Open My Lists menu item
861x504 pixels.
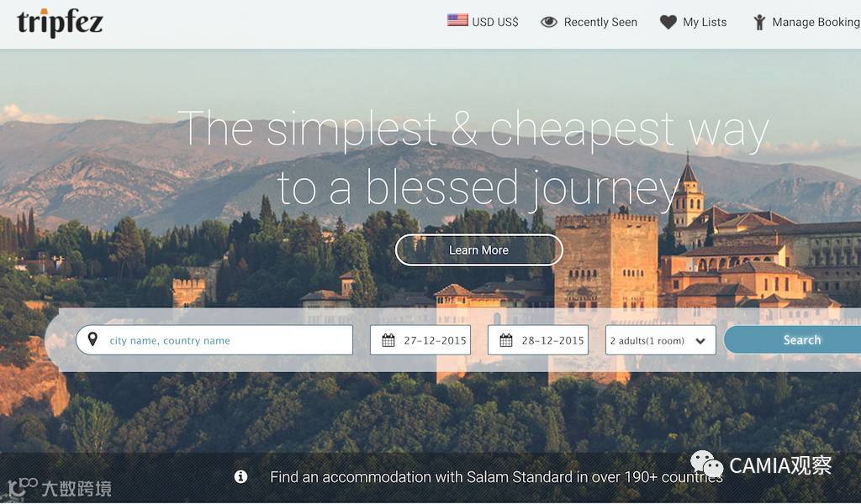[693, 22]
